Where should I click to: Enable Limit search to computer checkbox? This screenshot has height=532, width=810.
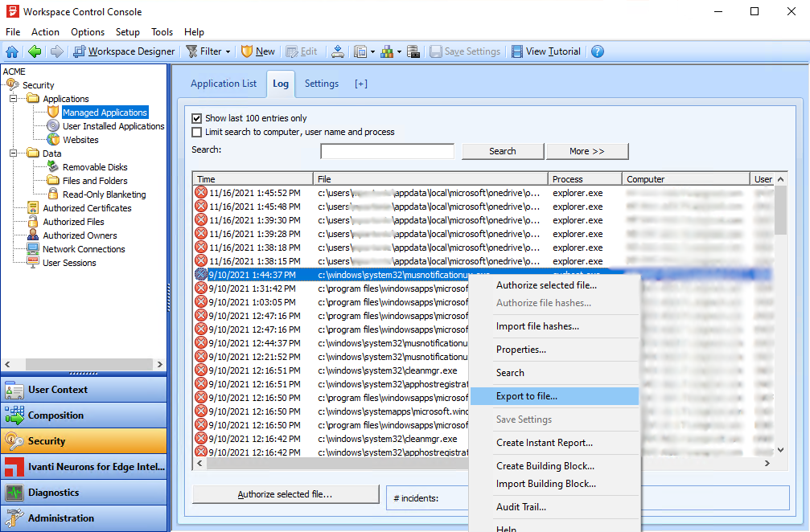(197, 132)
